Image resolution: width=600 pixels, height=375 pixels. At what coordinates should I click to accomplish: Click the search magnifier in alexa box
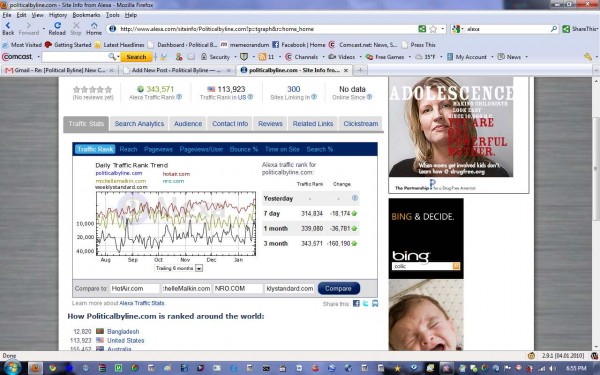[x=554, y=29]
